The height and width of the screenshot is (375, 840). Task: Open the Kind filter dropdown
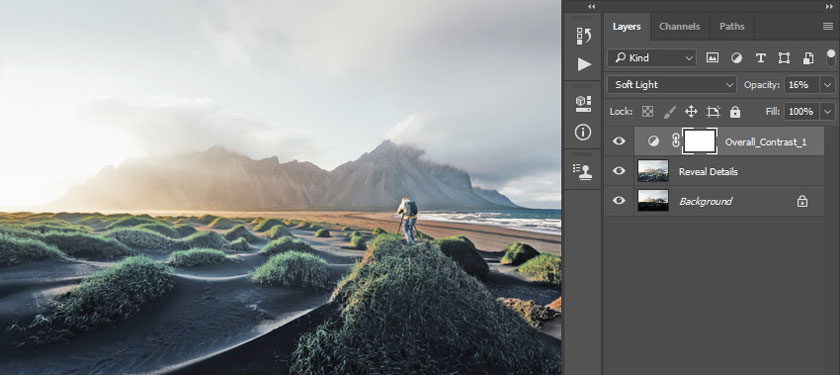(652, 58)
